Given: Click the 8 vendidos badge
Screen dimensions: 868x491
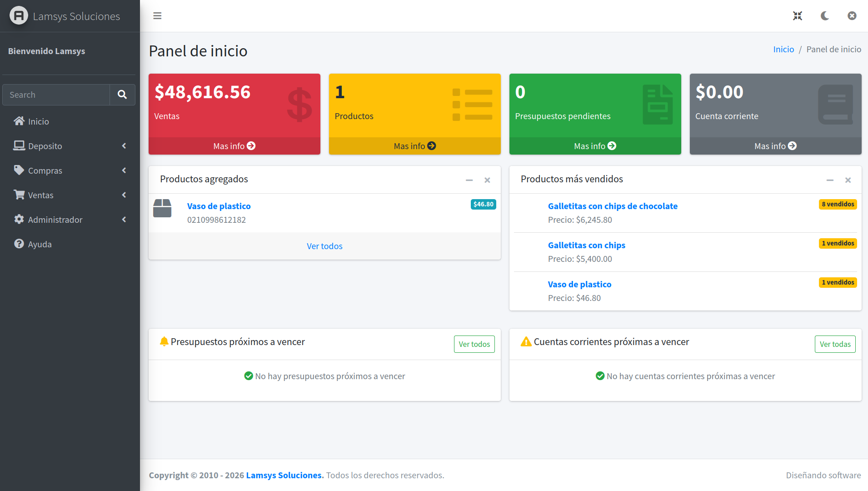Looking at the screenshot, I should tap(838, 204).
